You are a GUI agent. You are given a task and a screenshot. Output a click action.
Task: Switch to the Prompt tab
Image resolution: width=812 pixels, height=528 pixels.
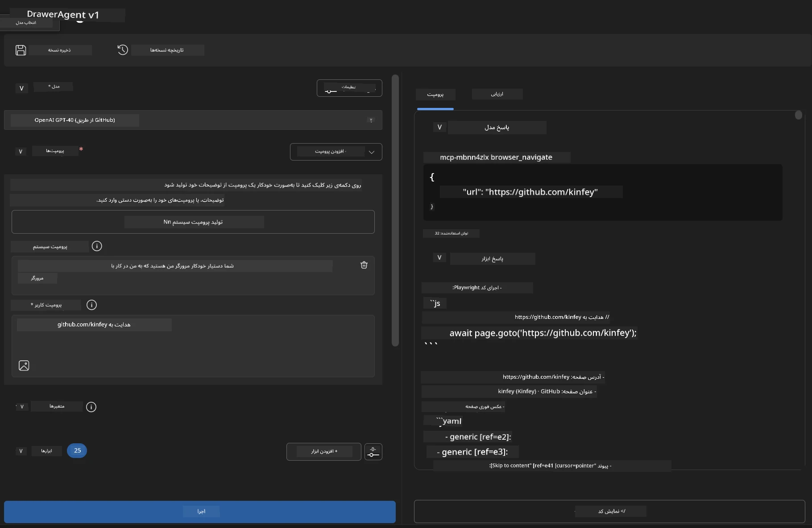[435, 95]
